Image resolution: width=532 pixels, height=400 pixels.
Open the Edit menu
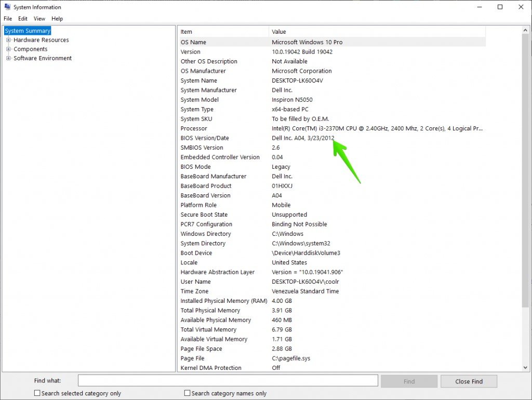pos(23,19)
